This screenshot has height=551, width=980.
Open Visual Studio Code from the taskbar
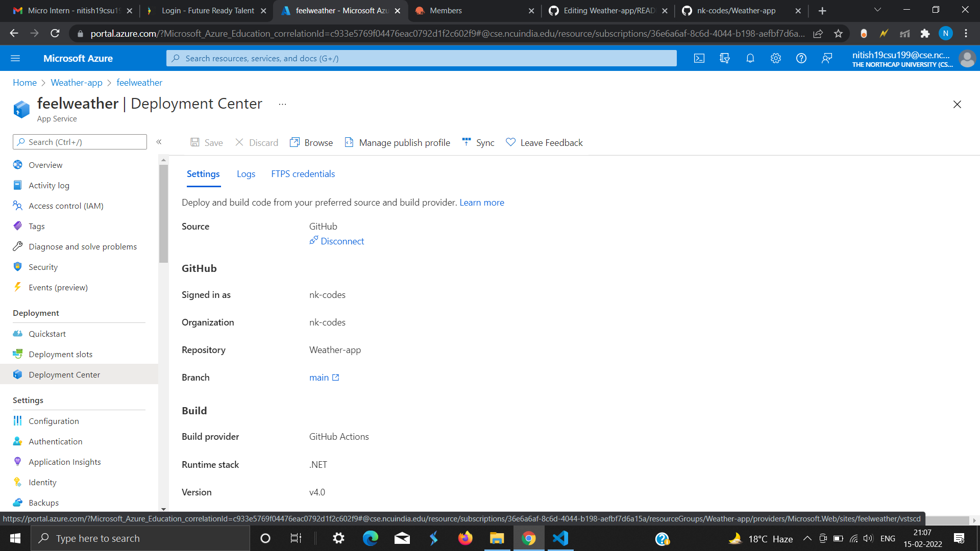[560, 539]
